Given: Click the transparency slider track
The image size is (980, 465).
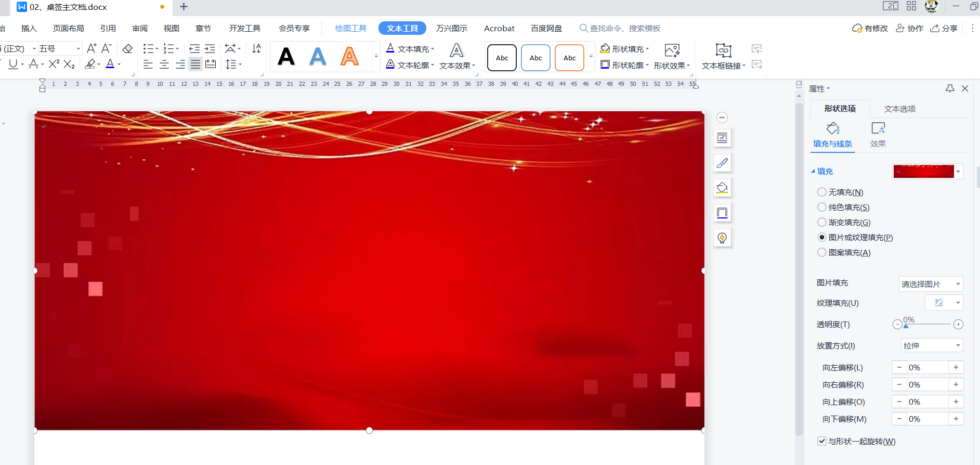Looking at the screenshot, I should pyautogui.click(x=928, y=324).
